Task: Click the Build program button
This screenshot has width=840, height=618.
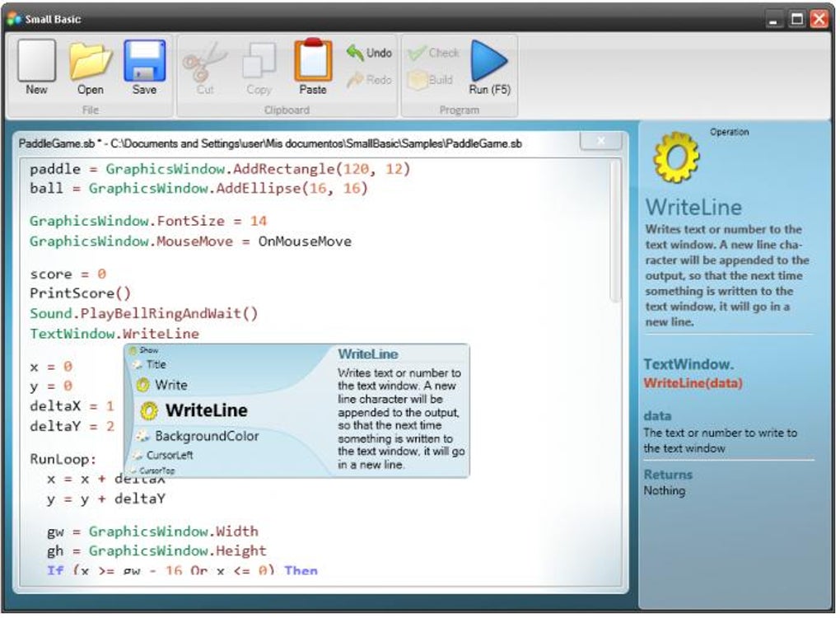Action: (x=430, y=80)
